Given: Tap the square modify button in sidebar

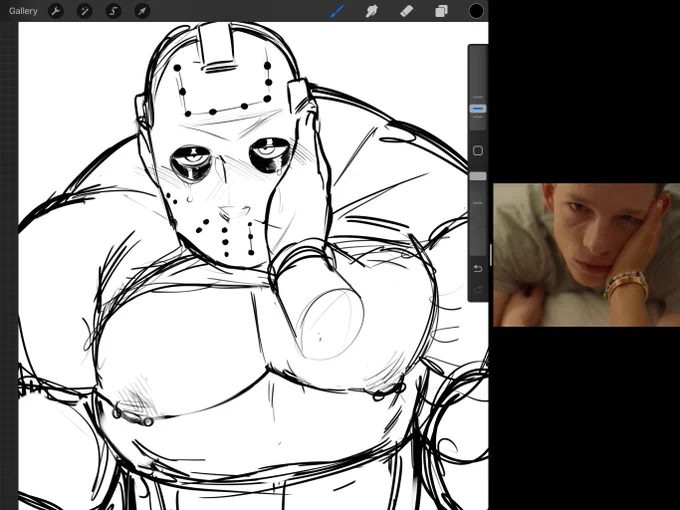Looking at the screenshot, I should click(478, 151).
